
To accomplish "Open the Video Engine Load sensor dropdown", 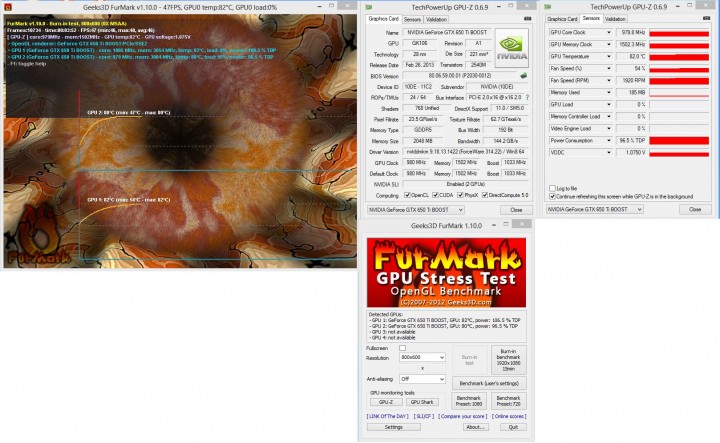I will [608, 129].
